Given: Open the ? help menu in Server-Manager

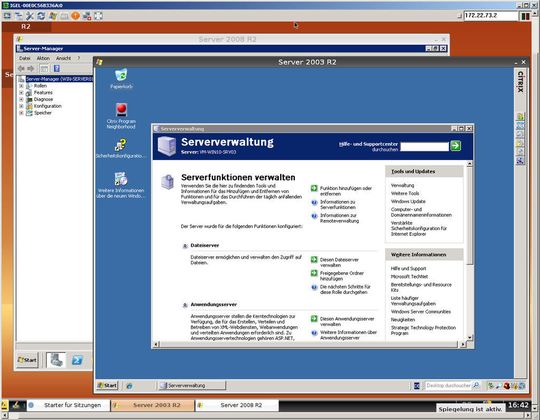Looking at the screenshot, I should tap(79, 58).
